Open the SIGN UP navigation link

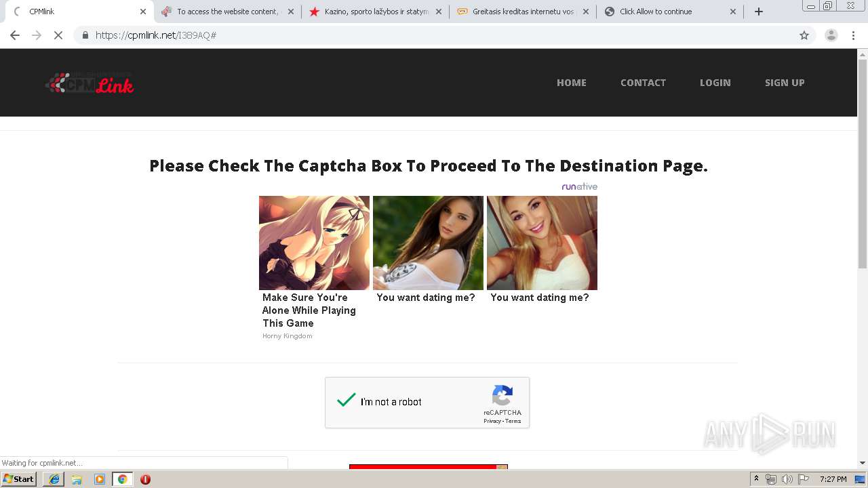click(x=785, y=83)
